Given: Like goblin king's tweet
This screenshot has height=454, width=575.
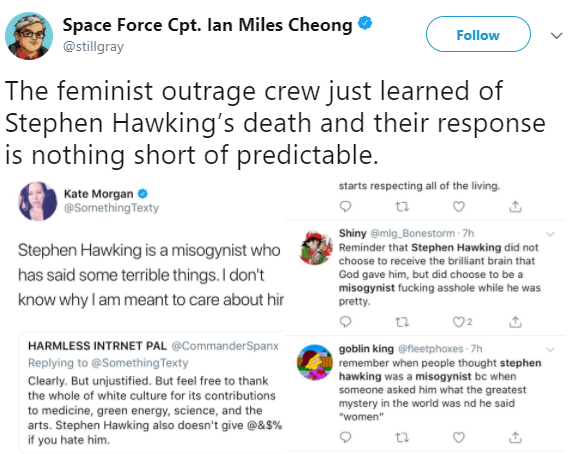Looking at the screenshot, I should click(x=458, y=437).
